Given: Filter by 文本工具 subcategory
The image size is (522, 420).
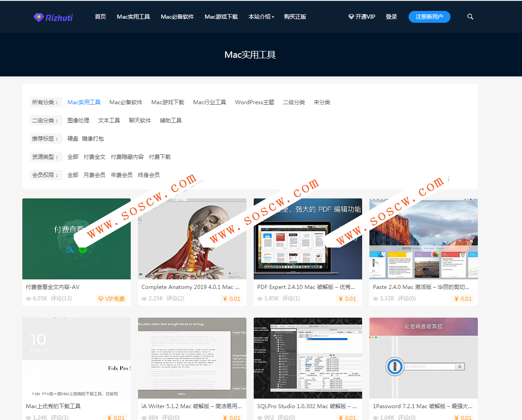Looking at the screenshot, I should (x=109, y=121).
